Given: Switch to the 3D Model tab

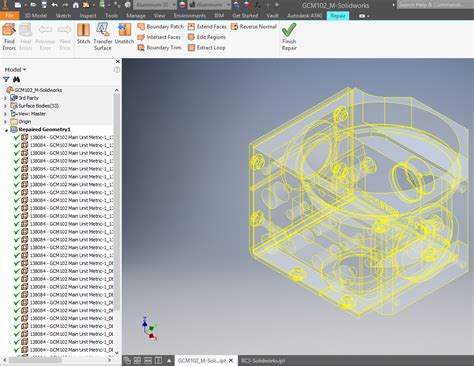Looking at the screenshot, I should tap(36, 16).
